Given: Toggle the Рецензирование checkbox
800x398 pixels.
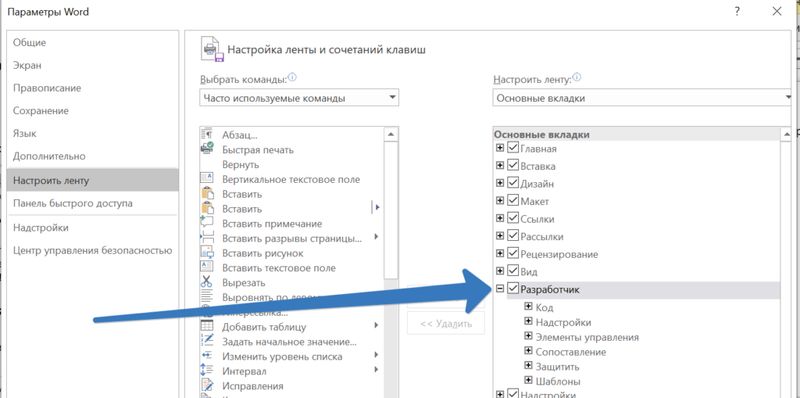Looking at the screenshot, I should coord(513,254).
